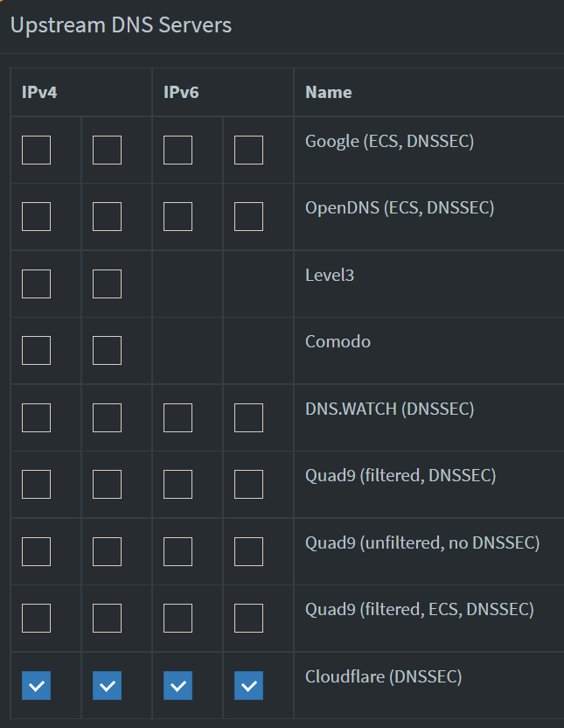The width and height of the screenshot is (564, 728).
Task: Enable first IPv4 checkbox for DNS.WATCH
Action: pos(36,417)
